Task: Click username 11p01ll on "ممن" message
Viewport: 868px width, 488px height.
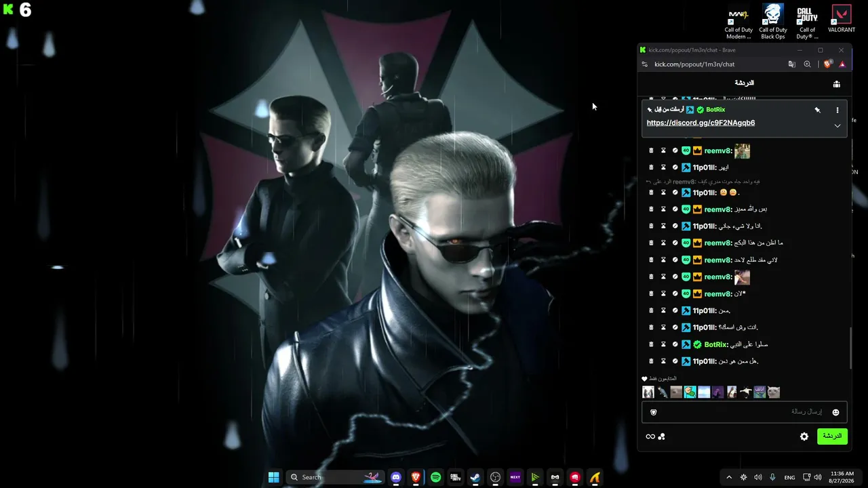Action: [705, 310]
